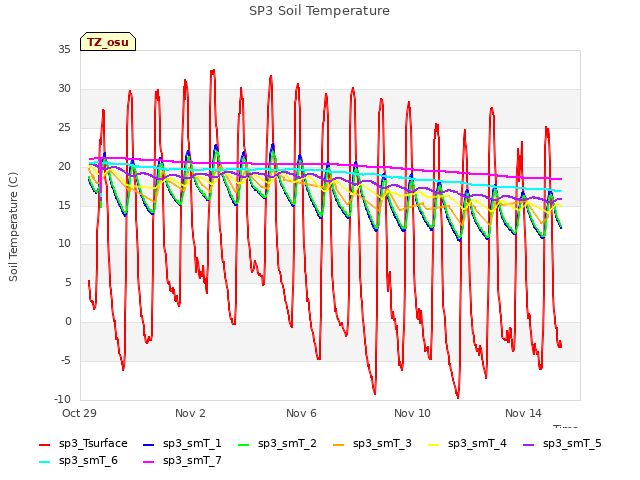Click the red sp3_Tsurface legend swatch
Viewport: 640px width, 480px height.
pos(44,444)
